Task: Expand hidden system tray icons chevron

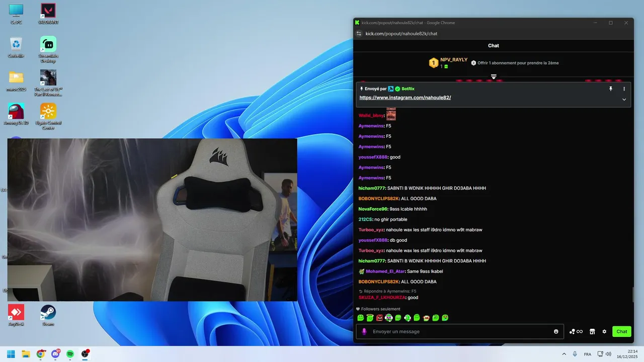Action: point(563,354)
